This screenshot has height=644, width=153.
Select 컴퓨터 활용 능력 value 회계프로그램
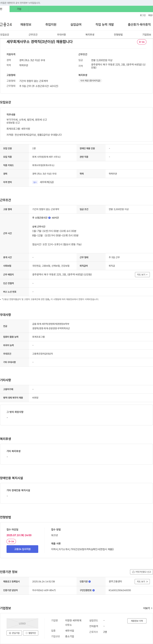tap(39, 337)
